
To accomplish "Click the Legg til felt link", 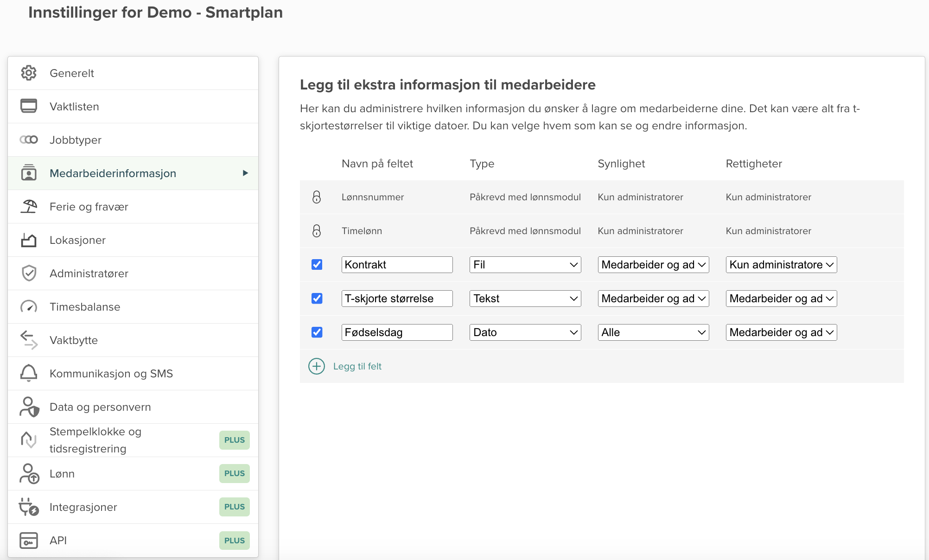I will click(357, 366).
